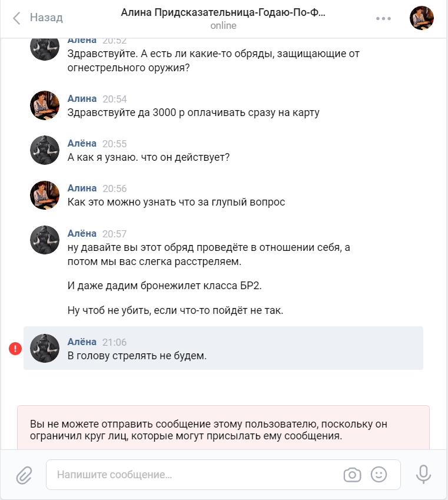This screenshot has height=500, width=448.
Task: Click the back arrow chevron
Action: [16, 18]
